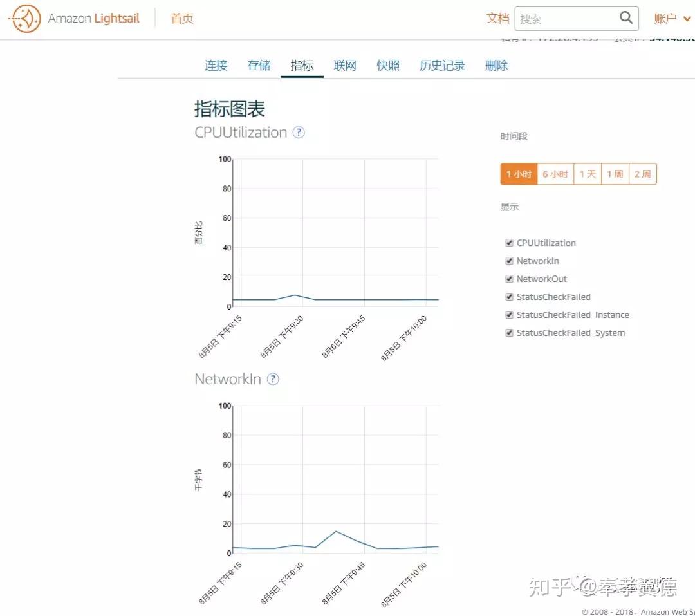
Task: Click the 时间段 label
Action: pos(514,136)
